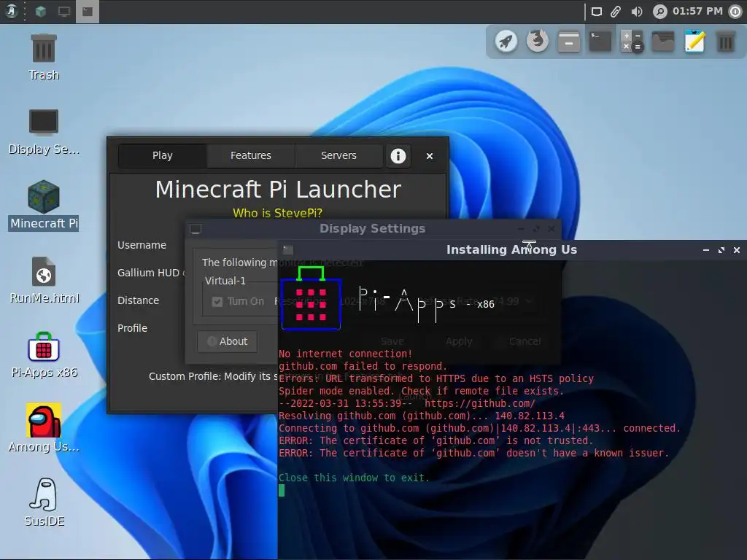Click the volume speaker tray icon
Viewport: 747px width, 560px height.
tap(636, 12)
